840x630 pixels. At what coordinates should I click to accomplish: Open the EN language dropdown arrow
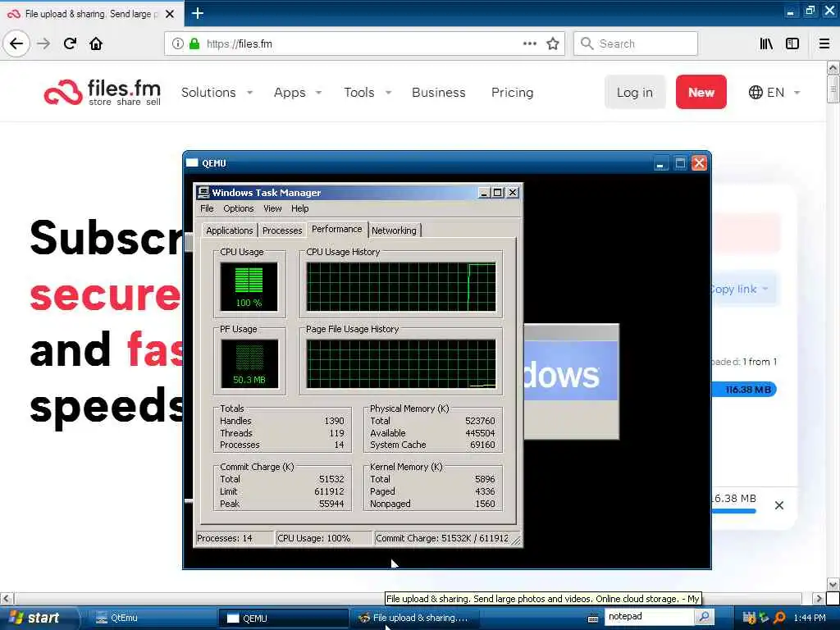coord(797,92)
